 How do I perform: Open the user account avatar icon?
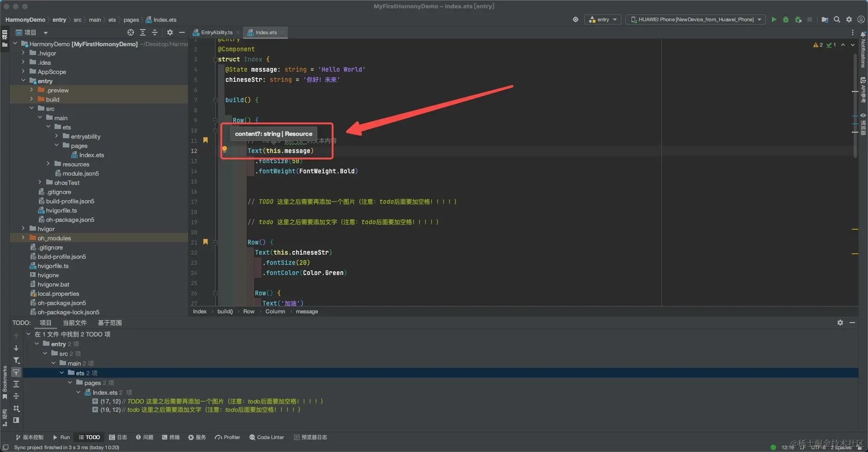[861, 19]
